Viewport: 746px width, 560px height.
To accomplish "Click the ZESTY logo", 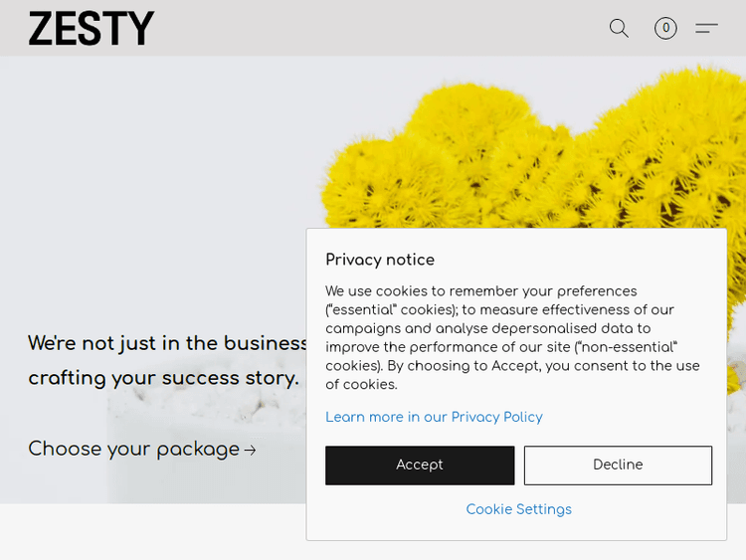I will (92, 29).
